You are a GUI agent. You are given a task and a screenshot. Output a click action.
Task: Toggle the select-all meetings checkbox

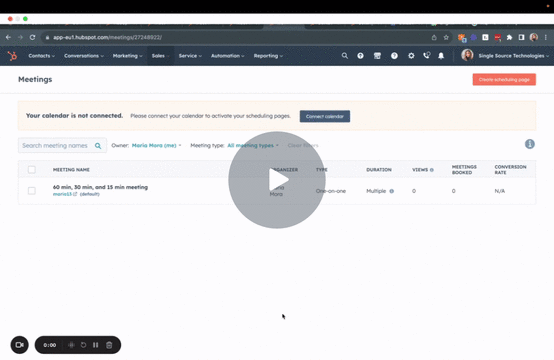(x=32, y=170)
